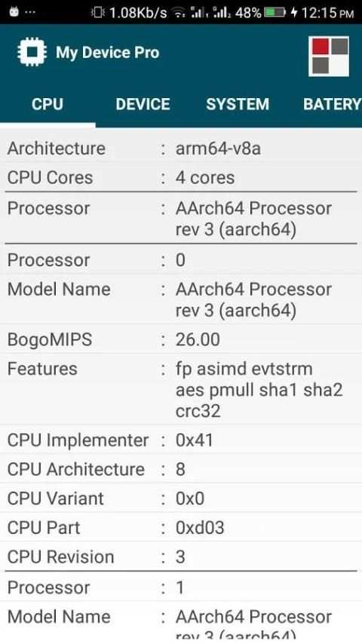Tap the CPU Cores row

(x=181, y=177)
